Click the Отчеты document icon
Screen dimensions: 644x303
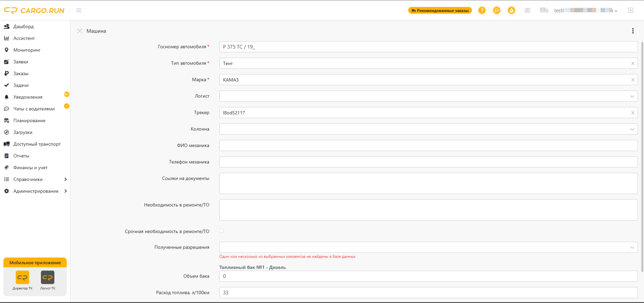[x=6, y=156]
